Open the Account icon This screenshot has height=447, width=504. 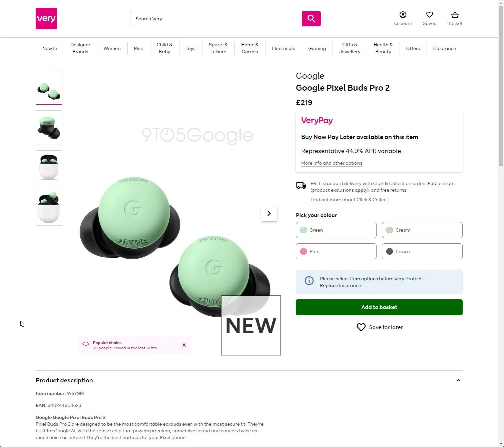403,15
